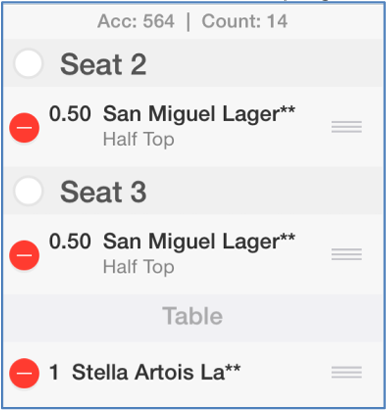Open the San Miguel Lager item under Seat 2
Viewport: 386px width, 412px height.
click(x=199, y=114)
